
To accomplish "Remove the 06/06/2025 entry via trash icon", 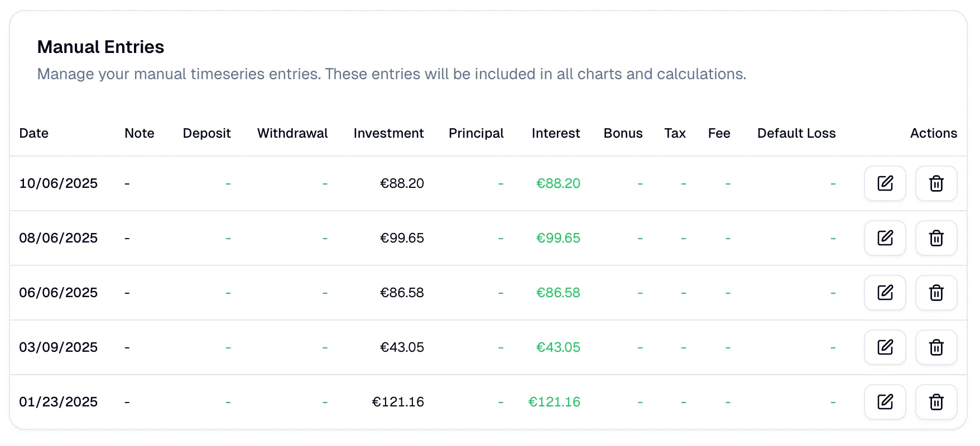I will click(x=936, y=293).
